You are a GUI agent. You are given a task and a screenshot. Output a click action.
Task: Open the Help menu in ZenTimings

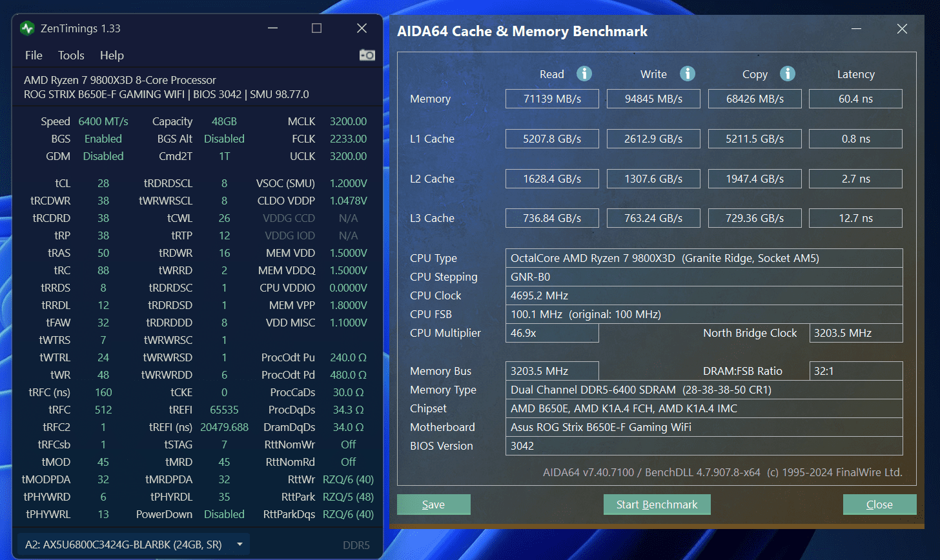tap(112, 55)
